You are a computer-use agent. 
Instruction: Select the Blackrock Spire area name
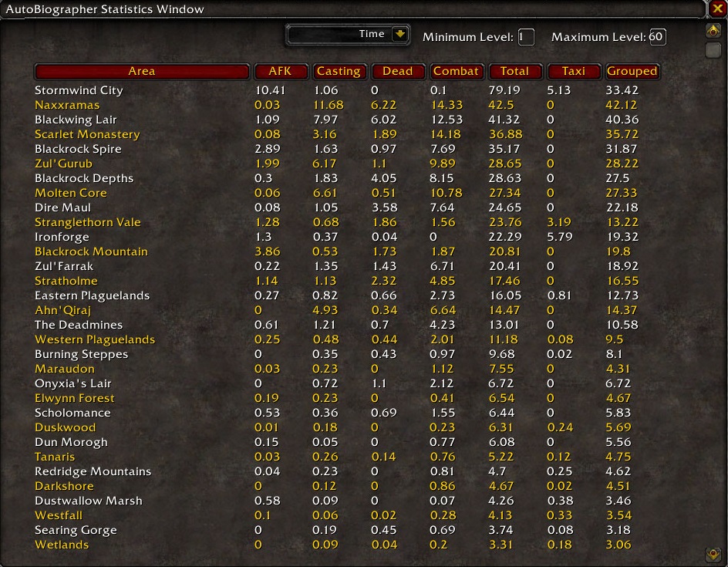(78, 149)
